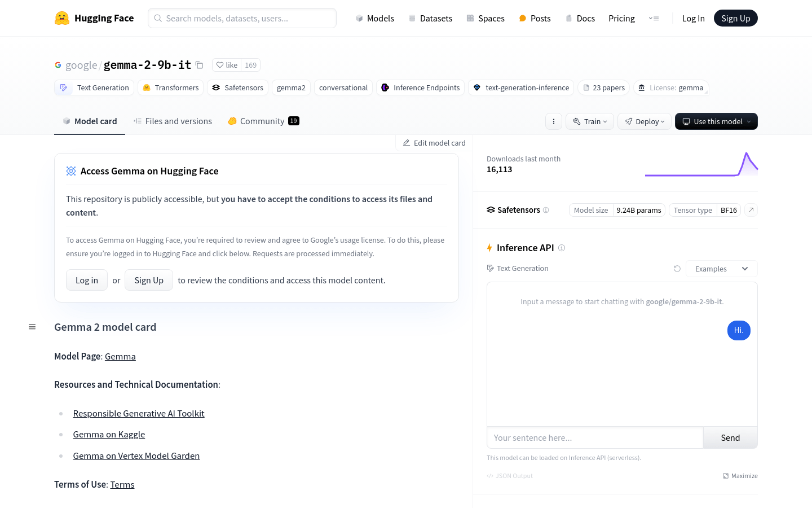This screenshot has height=508, width=812.
Task: Click the License: gemma tag
Action: [x=671, y=87]
